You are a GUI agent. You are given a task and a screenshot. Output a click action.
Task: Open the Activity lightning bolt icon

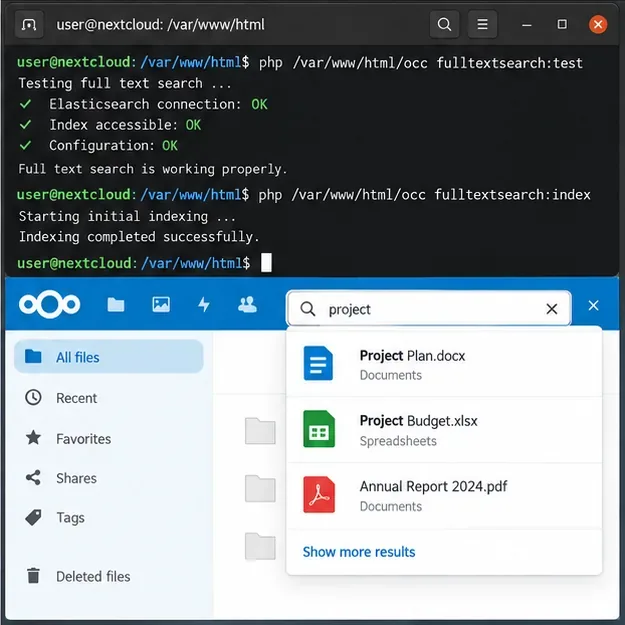coord(204,305)
